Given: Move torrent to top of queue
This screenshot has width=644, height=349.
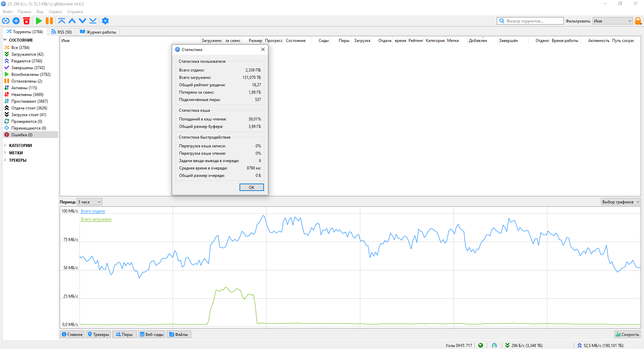Looking at the screenshot, I should (61, 21).
